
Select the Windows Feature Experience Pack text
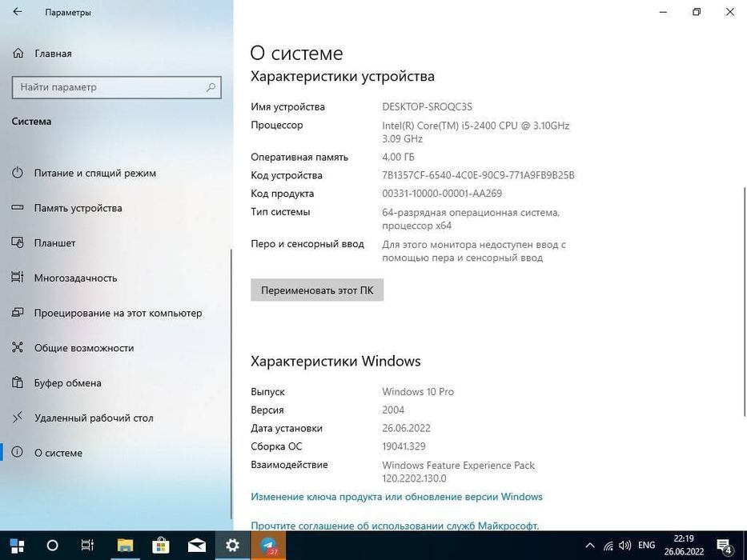click(x=458, y=466)
